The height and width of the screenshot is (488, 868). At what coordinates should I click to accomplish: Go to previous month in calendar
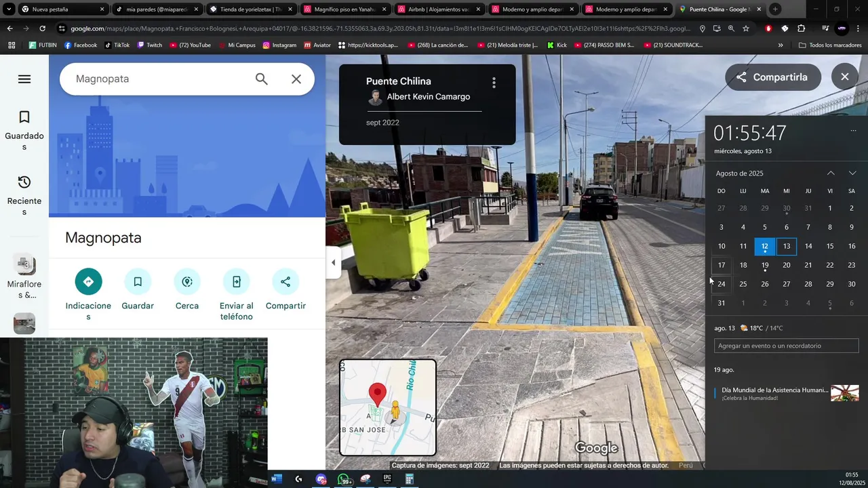pyautogui.click(x=831, y=174)
